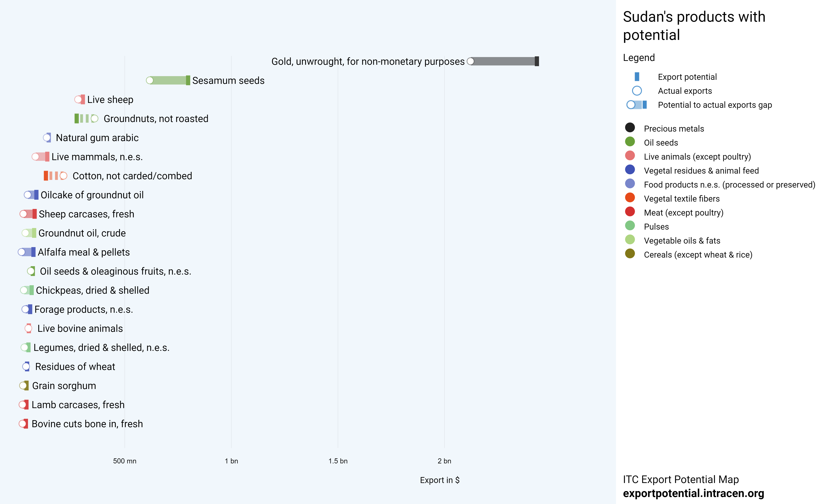
Task: Click the ITC Export Potential Map text
Action: coord(681,479)
